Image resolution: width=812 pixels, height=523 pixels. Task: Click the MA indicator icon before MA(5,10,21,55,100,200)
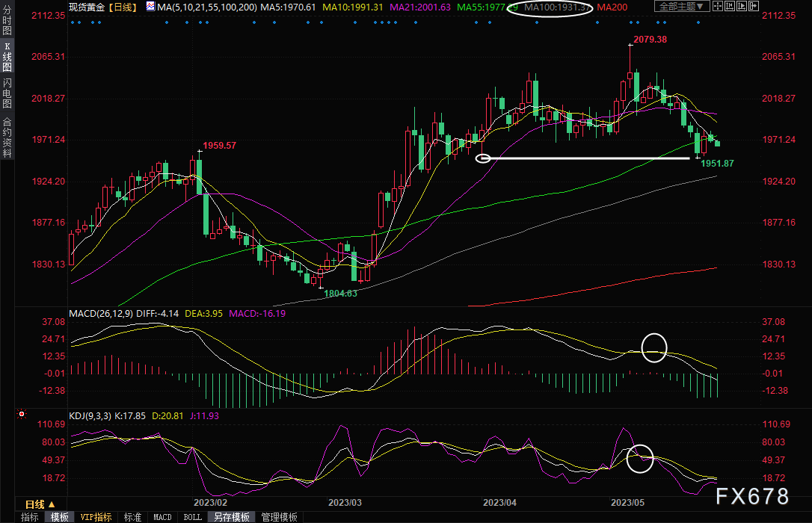tap(150, 7)
